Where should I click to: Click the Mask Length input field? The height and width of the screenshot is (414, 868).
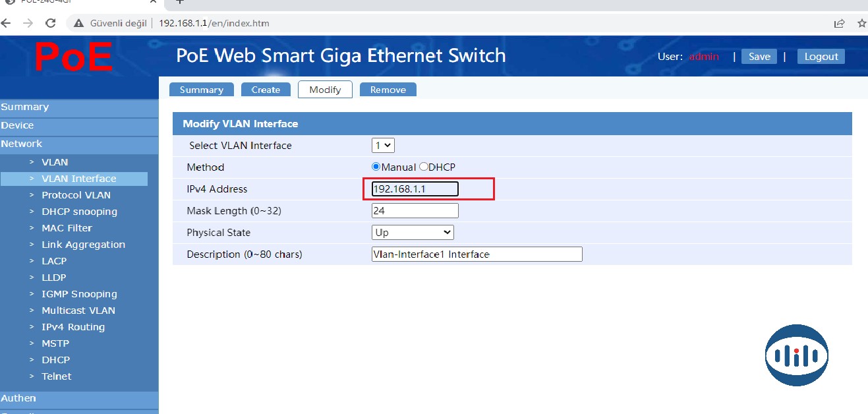click(x=415, y=211)
